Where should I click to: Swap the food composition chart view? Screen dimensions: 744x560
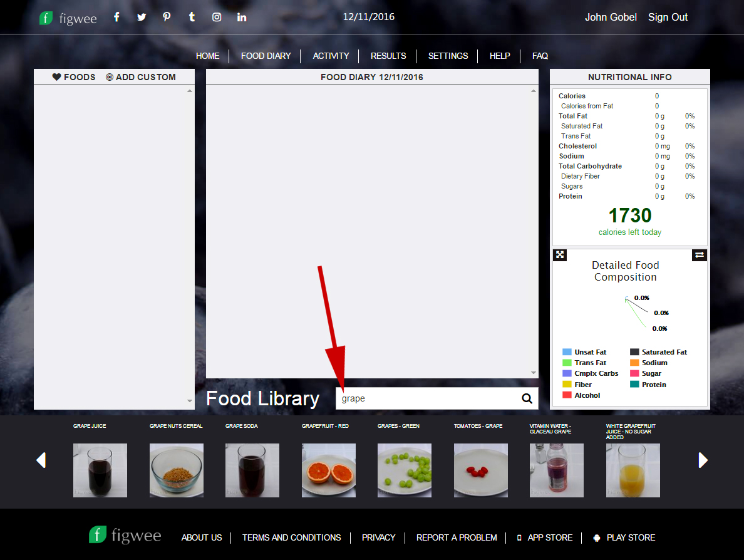tap(700, 255)
